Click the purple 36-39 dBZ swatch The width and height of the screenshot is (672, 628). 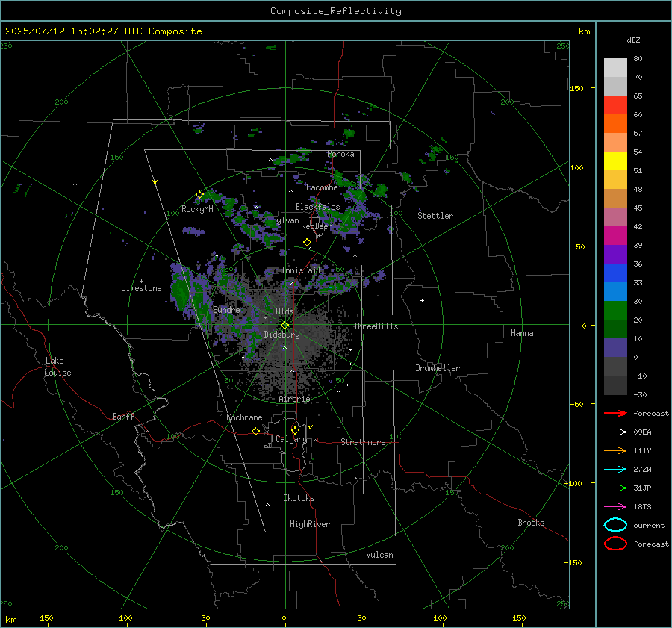click(615, 255)
